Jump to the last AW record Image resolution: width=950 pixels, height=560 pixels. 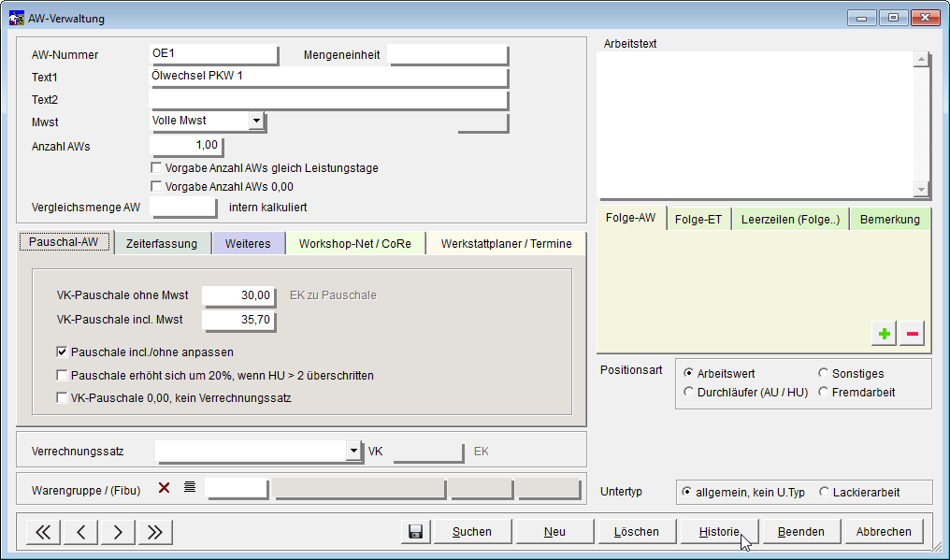coord(155,532)
